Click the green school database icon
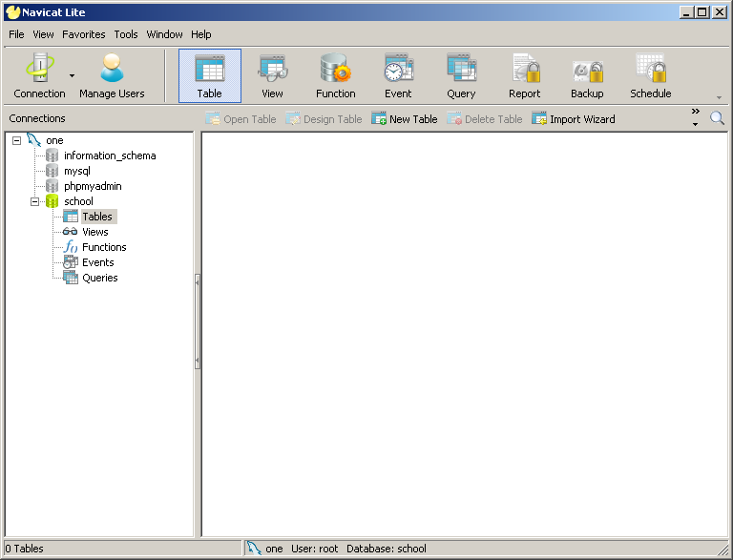The image size is (733, 560). 52,201
